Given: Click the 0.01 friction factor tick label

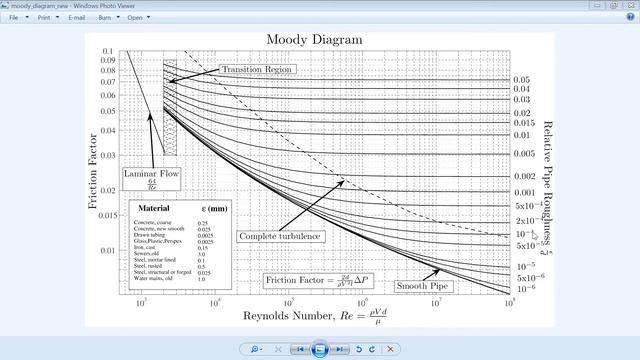Looking at the screenshot, I should click(x=108, y=250).
